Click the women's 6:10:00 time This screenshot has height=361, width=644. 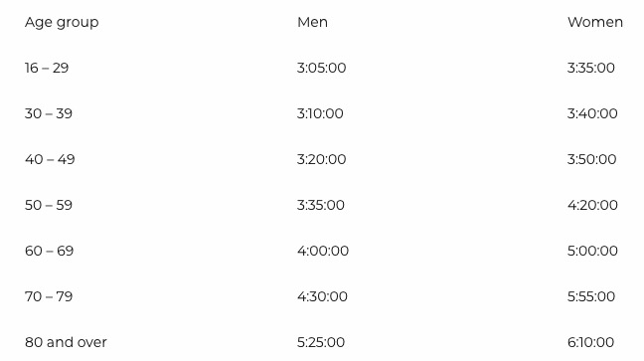click(x=591, y=342)
